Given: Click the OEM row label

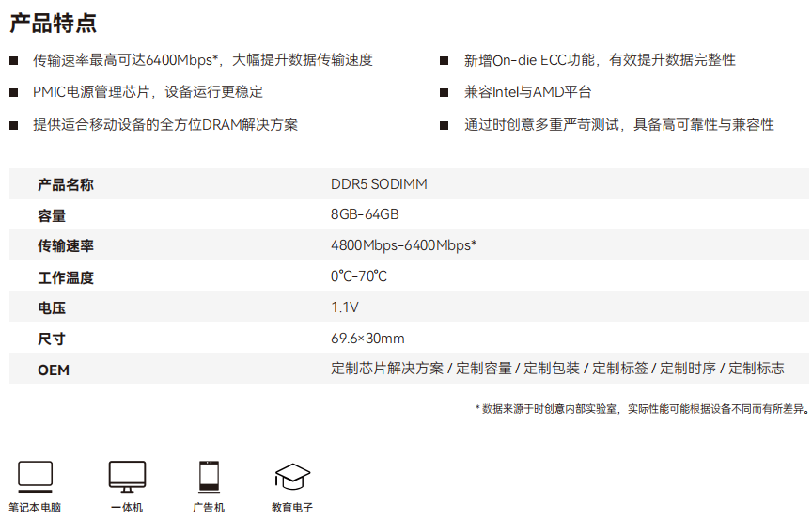Looking at the screenshot, I should click(54, 370).
